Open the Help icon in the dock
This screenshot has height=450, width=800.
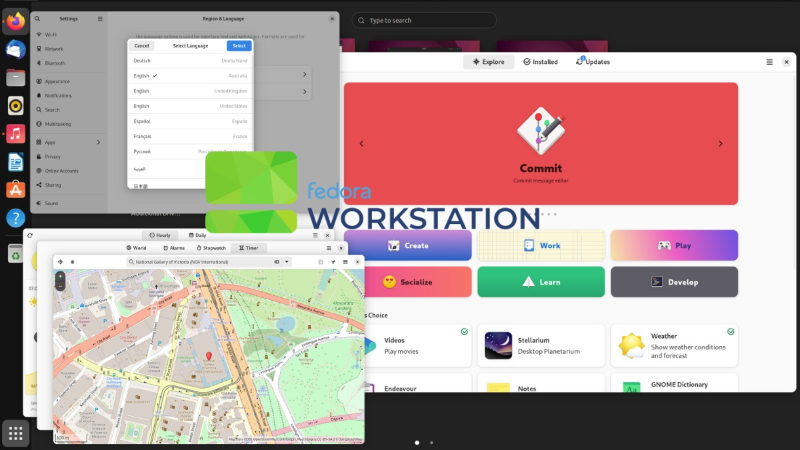click(15, 218)
